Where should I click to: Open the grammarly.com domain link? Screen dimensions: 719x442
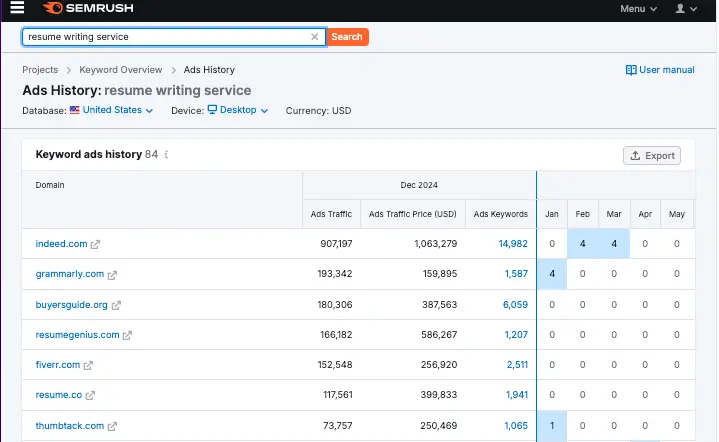70,274
